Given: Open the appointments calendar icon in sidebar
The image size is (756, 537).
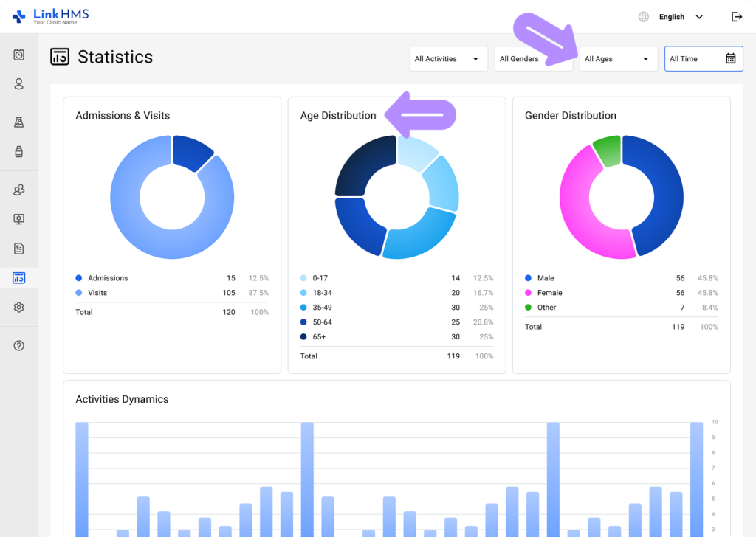Looking at the screenshot, I should point(18,55).
